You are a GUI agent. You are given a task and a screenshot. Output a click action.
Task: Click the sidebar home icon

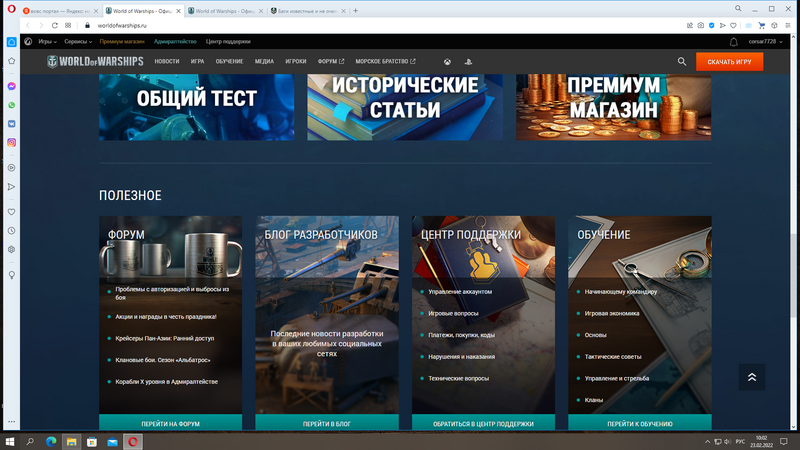[11, 42]
